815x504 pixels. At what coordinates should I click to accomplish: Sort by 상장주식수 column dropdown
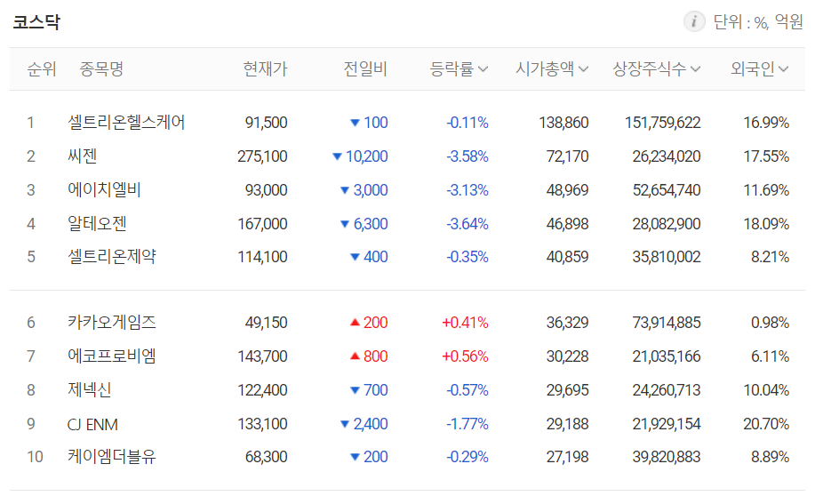click(x=657, y=68)
